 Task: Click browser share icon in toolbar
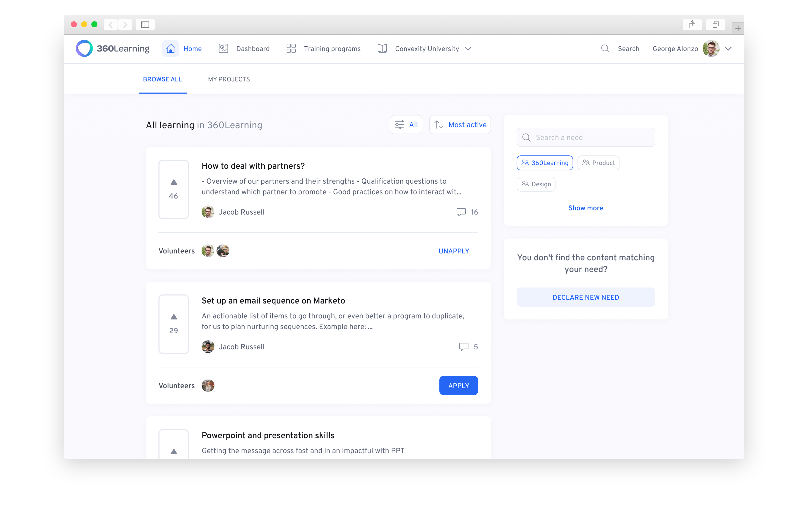(692, 25)
